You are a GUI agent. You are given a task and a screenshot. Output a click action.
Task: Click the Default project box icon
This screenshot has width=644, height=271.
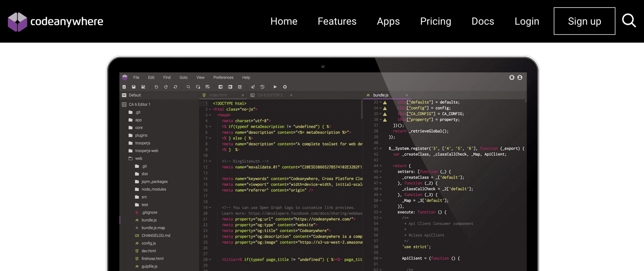[x=124, y=95]
